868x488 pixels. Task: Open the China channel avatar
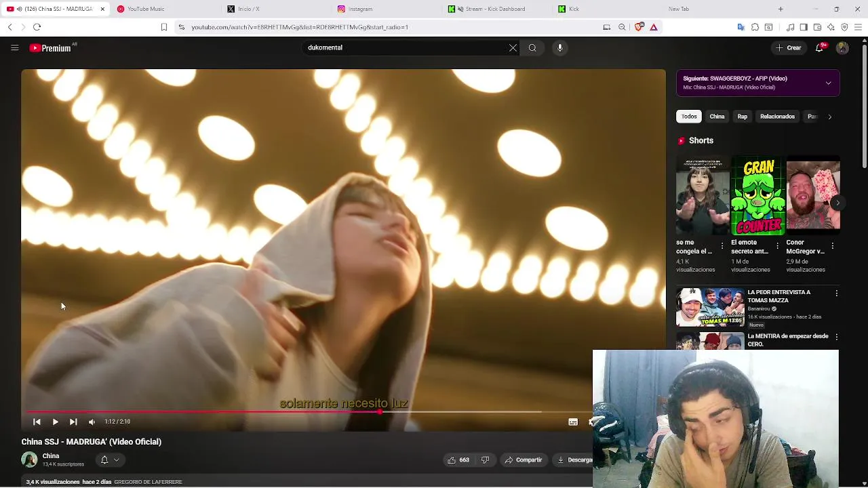[29, 460]
